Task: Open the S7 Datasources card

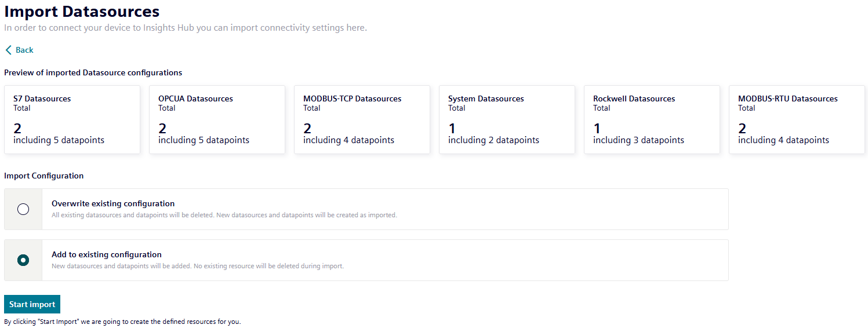Action: [x=72, y=120]
